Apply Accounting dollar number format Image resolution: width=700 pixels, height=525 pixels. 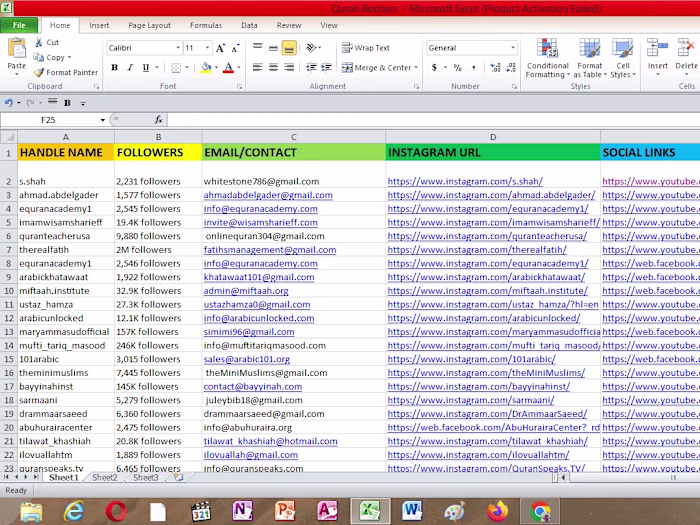[434, 67]
